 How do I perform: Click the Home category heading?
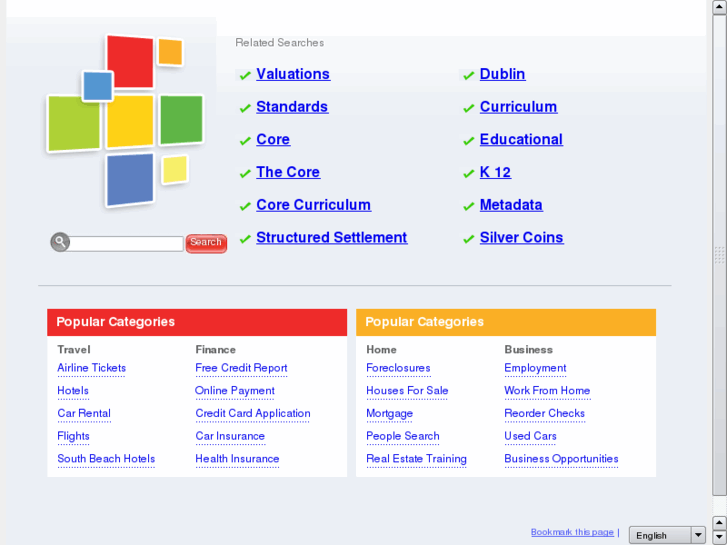381,350
